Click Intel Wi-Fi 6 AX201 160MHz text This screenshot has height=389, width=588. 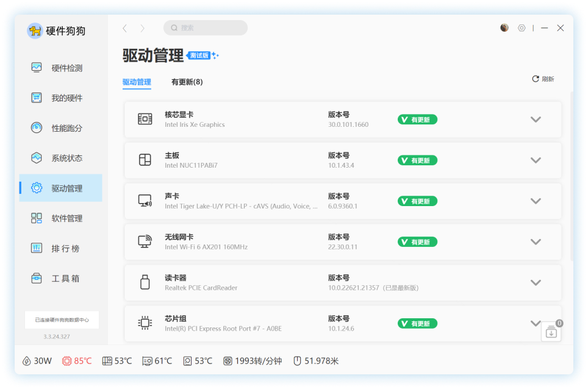click(206, 247)
